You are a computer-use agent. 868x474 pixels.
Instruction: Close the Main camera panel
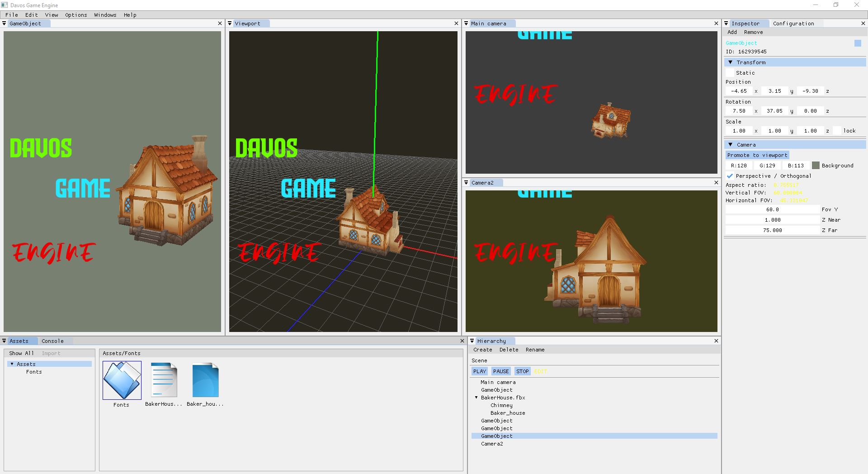tap(716, 24)
